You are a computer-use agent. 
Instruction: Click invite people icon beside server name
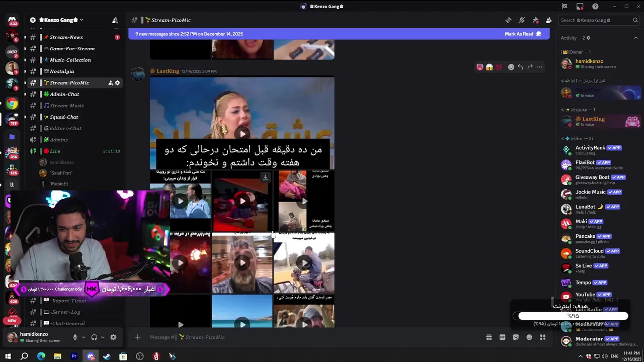click(x=115, y=20)
